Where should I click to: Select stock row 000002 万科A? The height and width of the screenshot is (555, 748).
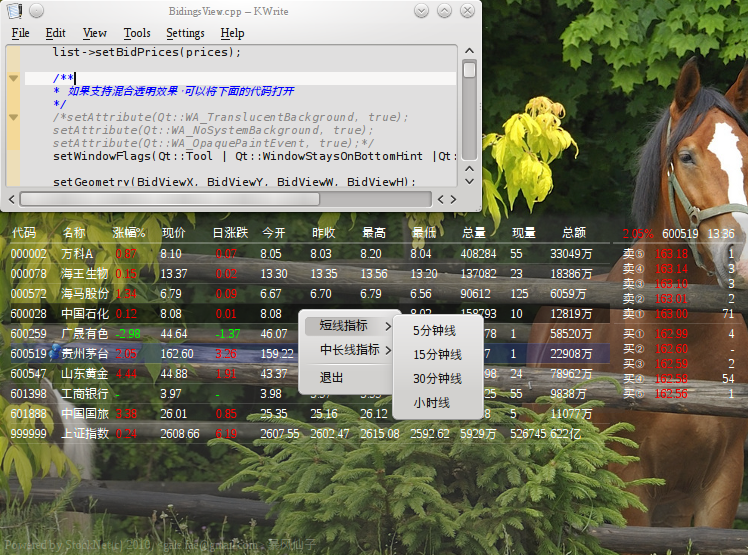tap(310, 254)
